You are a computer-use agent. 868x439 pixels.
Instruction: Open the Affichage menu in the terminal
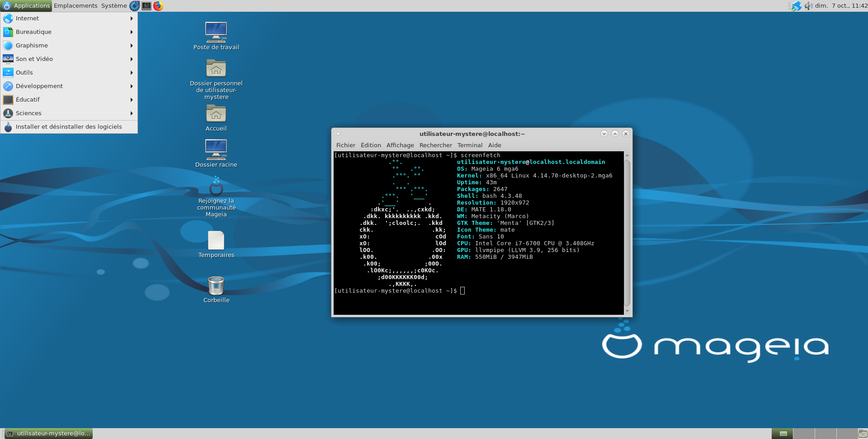click(400, 145)
